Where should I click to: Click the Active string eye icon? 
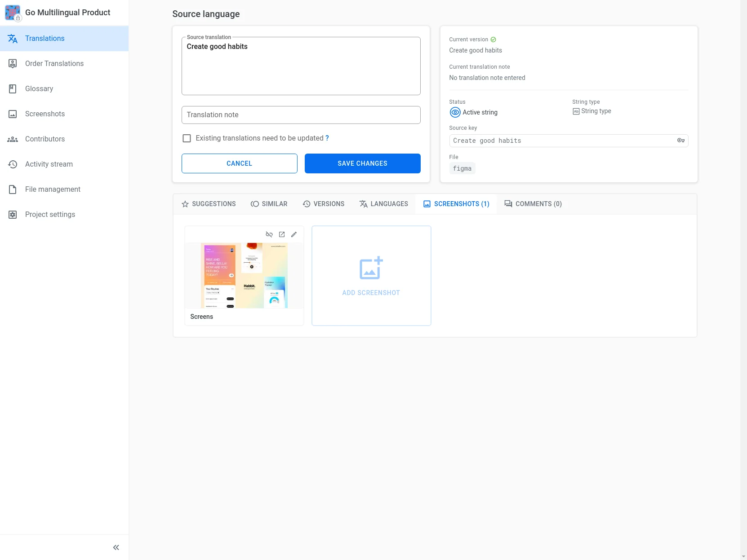coord(455,112)
